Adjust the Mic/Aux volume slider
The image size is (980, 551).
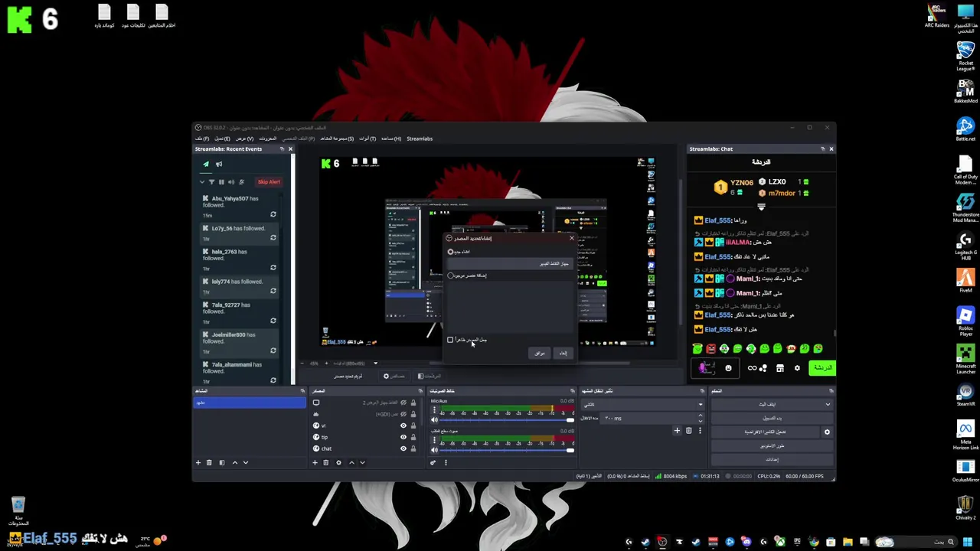505,420
